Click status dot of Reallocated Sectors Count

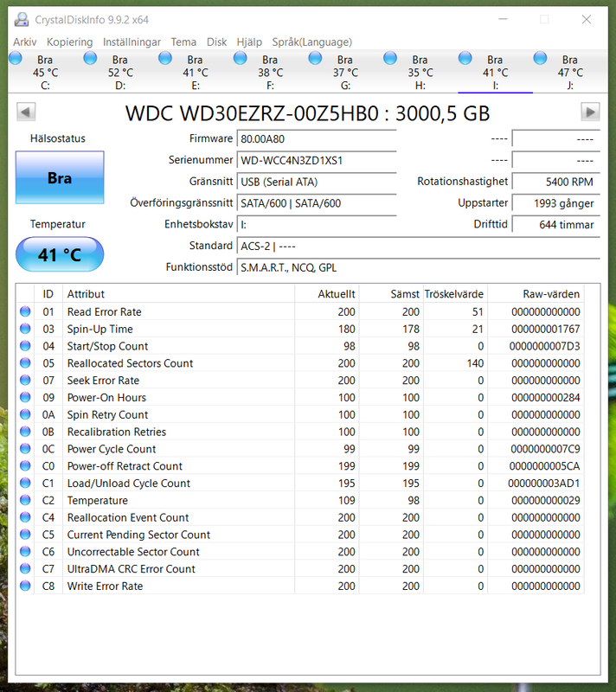(x=25, y=363)
